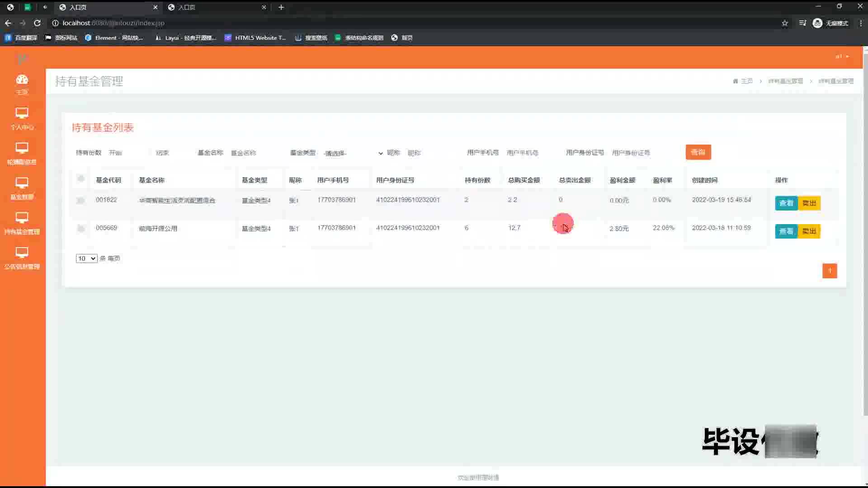
Task: Toggle the select-all checkbox in table header
Action: click(x=81, y=179)
